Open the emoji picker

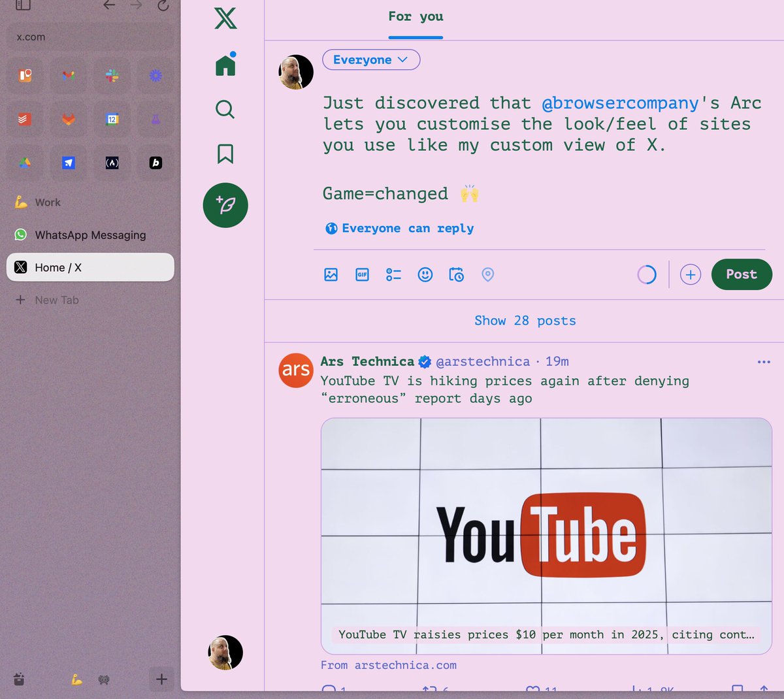pos(425,274)
